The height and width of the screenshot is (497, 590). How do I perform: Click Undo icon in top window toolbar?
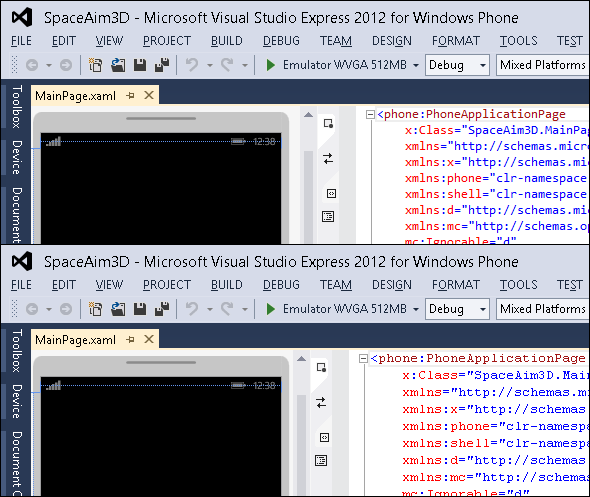click(x=192, y=65)
